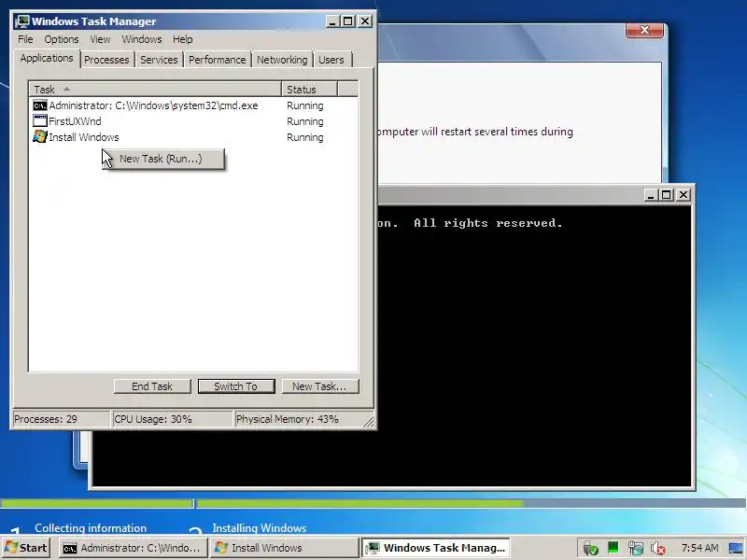Click the Installing Windows progress bar
Viewport: 747px width, 560px height.
click(472, 503)
